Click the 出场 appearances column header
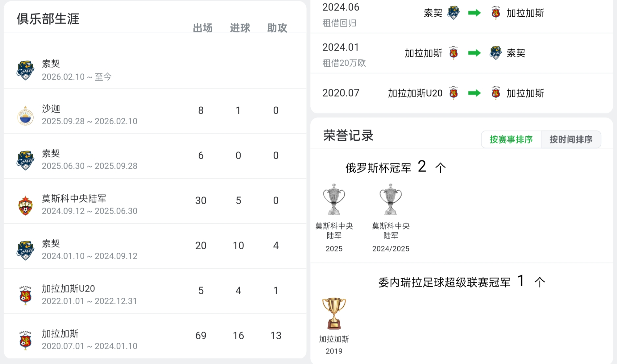617x364 pixels. pyautogui.click(x=203, y=28)
